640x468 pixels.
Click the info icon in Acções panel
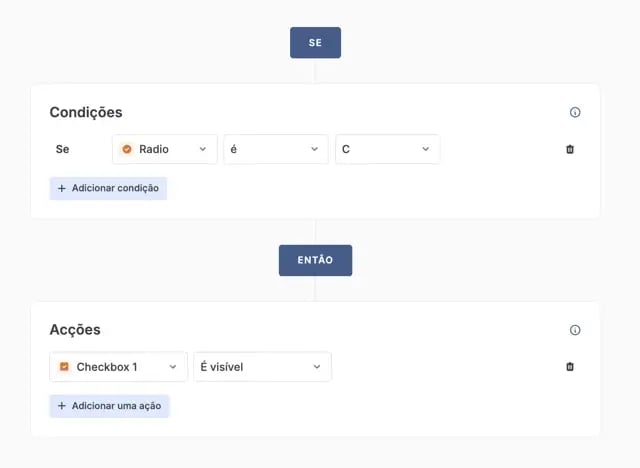(575, 330)
